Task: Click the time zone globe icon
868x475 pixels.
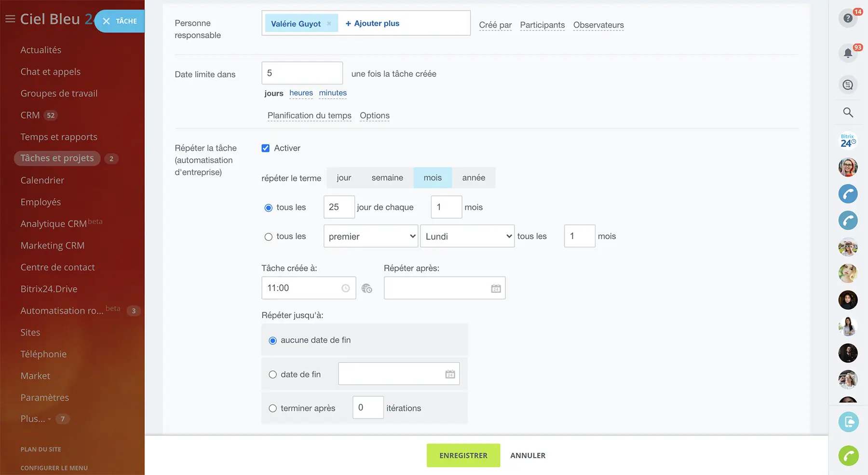Action: pos(366,288)
